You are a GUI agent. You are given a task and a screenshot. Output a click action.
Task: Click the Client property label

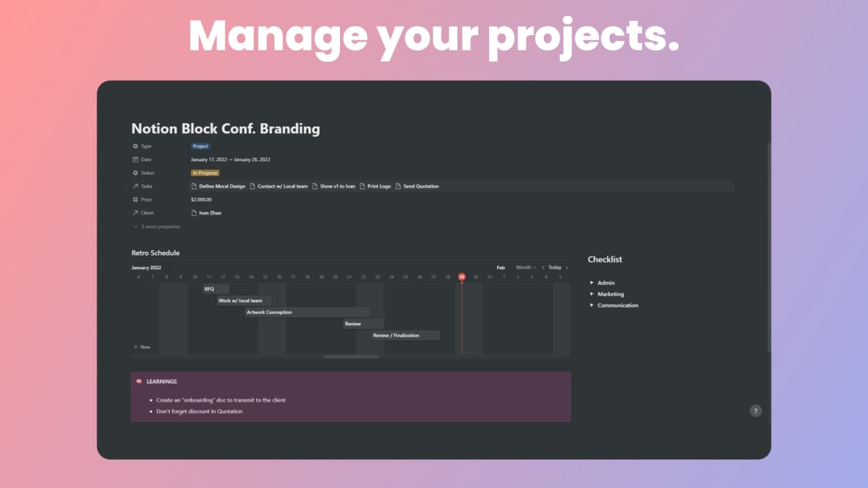point(148,212)
